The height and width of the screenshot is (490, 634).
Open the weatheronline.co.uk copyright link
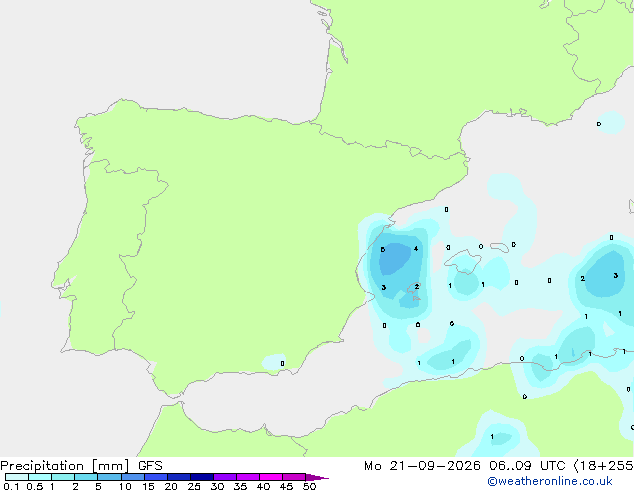pyautogui.click(x=550, y=481)
